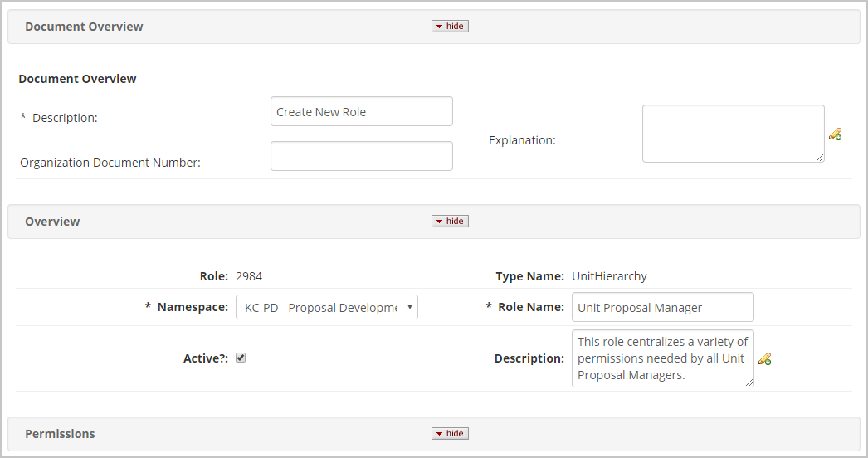The image size is (868, 458).
Task: Uncheck the Active? checkbox
Action: (x=241, y=358)
